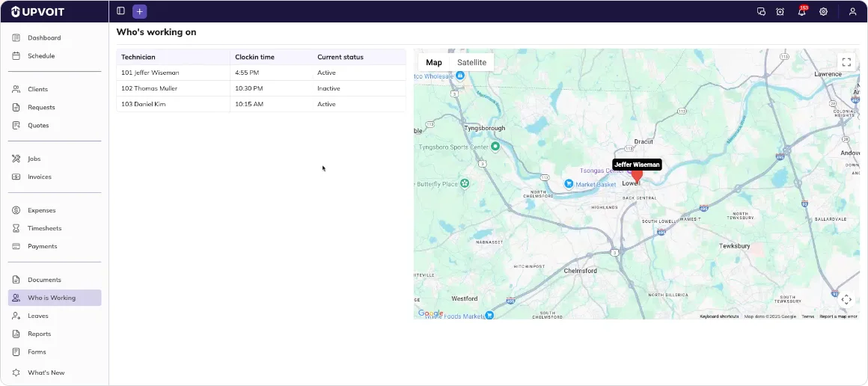Select the Who is Working menu item
Viewport: 868px width, 386px height.
tap(55, 298)
